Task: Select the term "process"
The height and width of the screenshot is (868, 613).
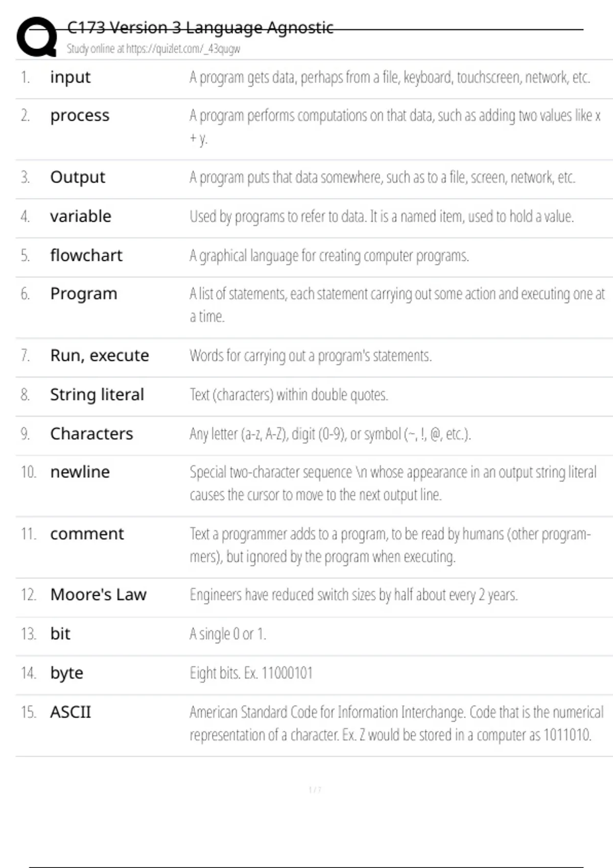Action: click(x=80, y=116)
